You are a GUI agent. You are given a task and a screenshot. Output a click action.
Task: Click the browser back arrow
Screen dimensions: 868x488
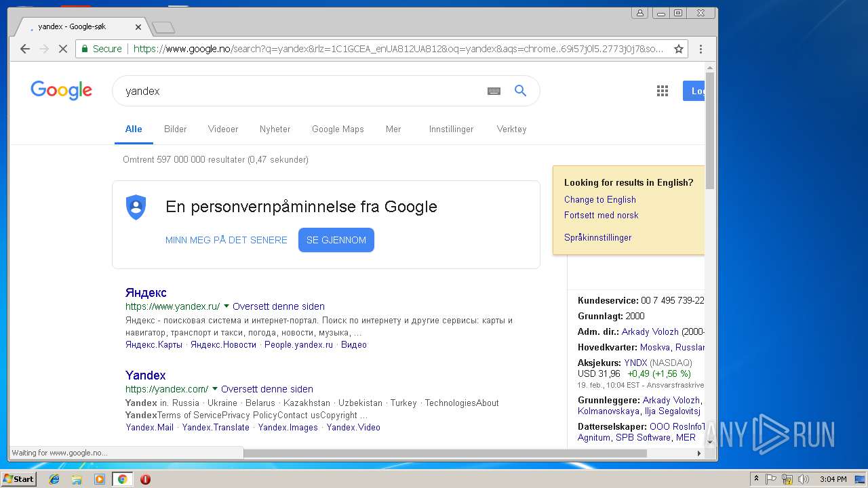click(x=25, y=49)
